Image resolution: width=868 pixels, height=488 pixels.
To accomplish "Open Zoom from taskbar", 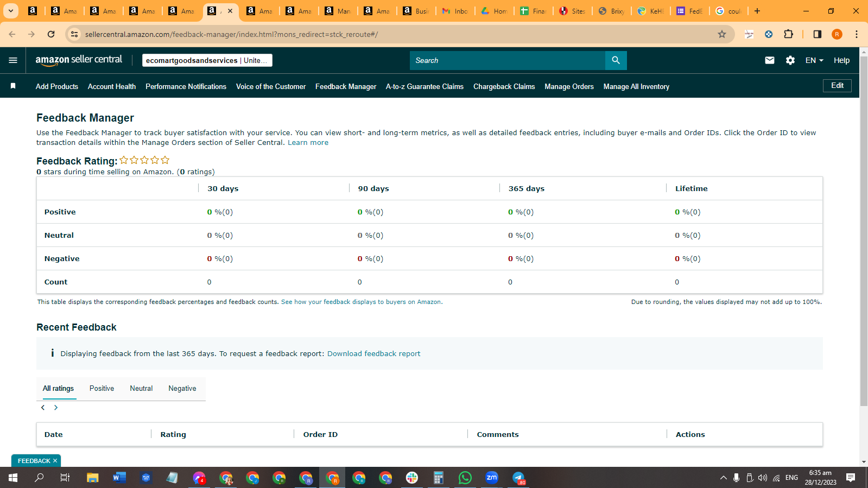I will click(x=492, y=478).
